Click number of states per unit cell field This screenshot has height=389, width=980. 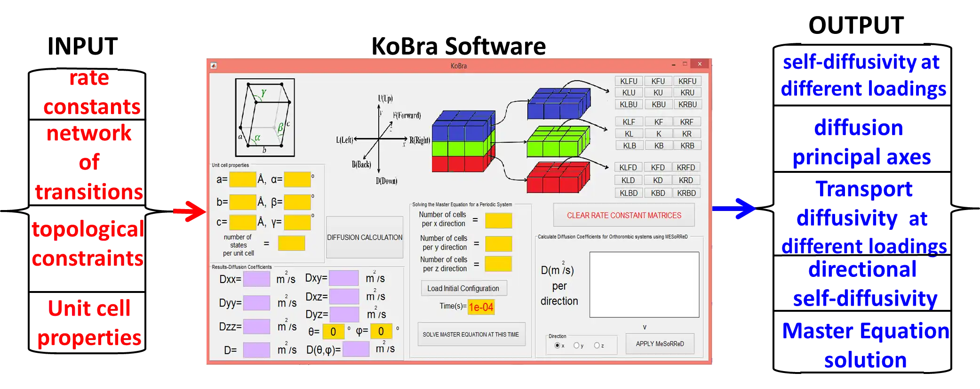[x=291, y=243]
